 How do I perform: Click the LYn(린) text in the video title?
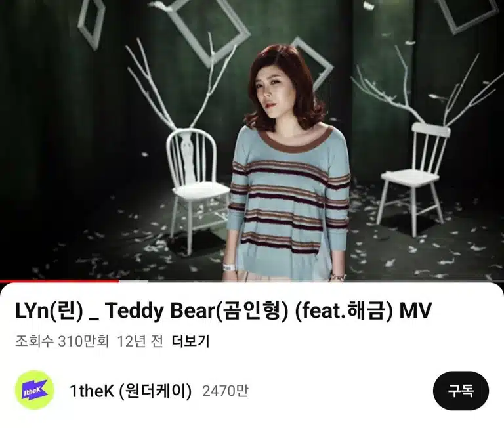(x=49, y=311)
